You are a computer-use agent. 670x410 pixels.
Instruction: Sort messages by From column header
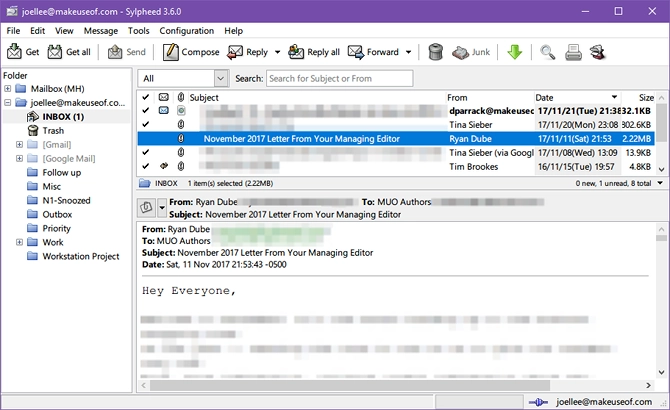(x=490, y=97)
